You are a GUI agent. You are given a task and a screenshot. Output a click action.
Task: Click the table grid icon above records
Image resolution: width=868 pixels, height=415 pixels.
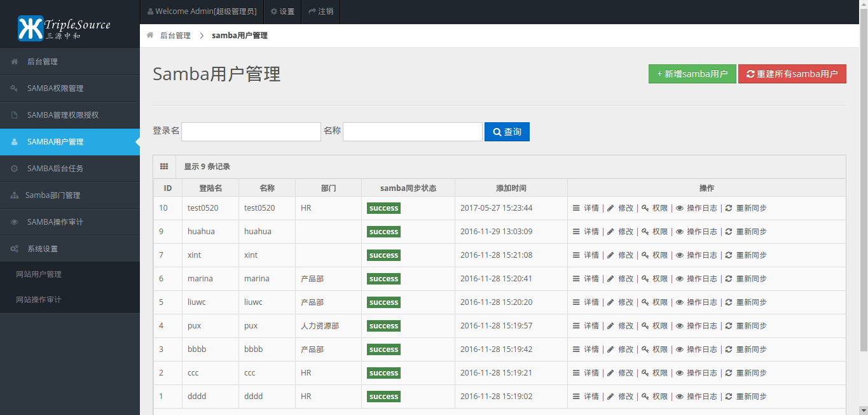point(164,167)
